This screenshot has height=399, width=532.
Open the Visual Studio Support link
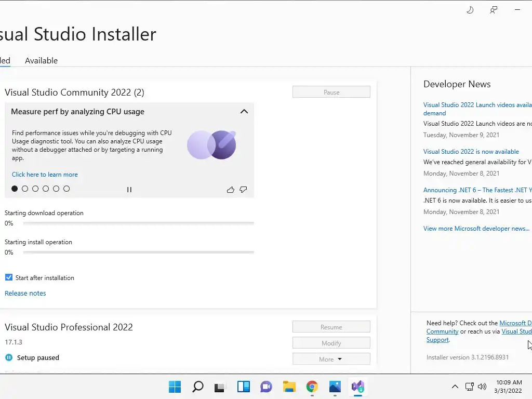click(x=516, y=331)
